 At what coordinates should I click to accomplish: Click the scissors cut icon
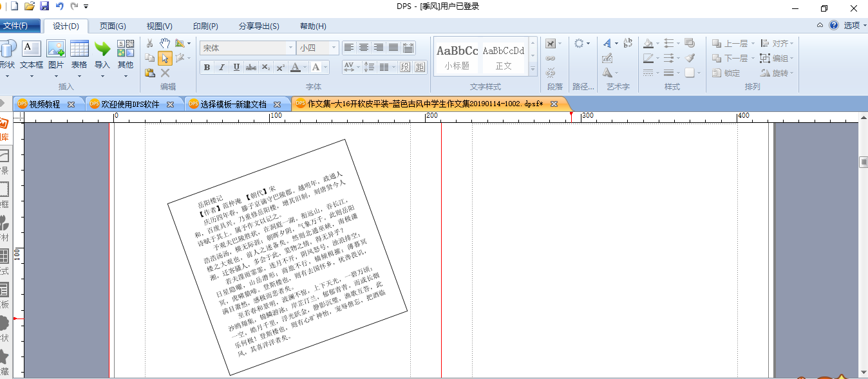[x=150, y=43]
